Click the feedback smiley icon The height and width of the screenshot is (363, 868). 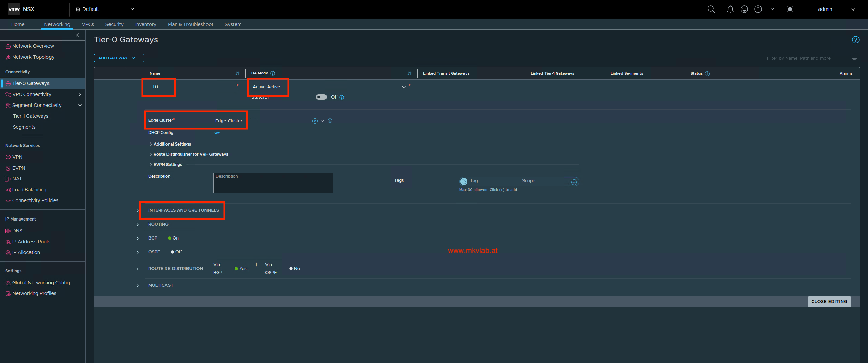[x=744, y=9]
